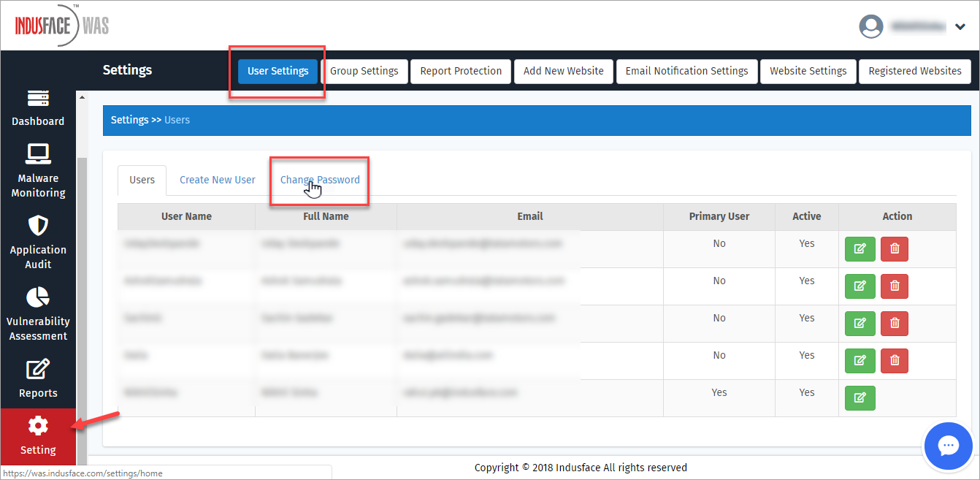Click the Action column header
This screenshot has height=480, width=980.
pos(897,216)
